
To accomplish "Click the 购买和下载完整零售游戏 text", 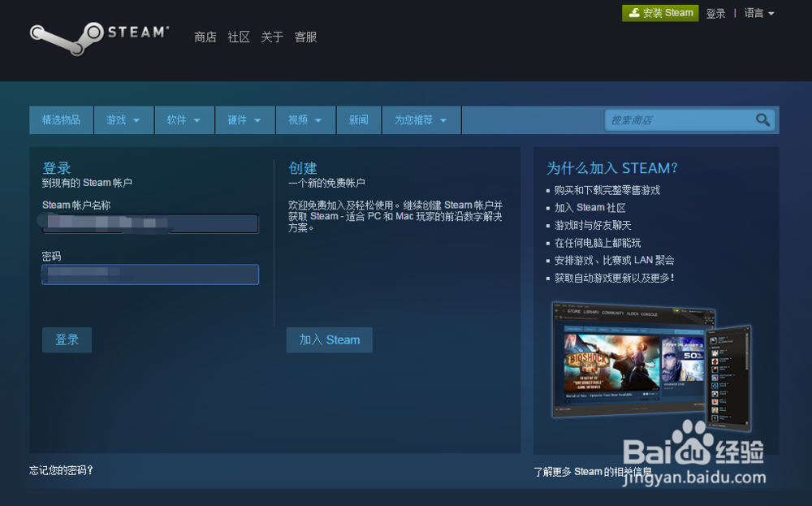I will coord(607,191).
